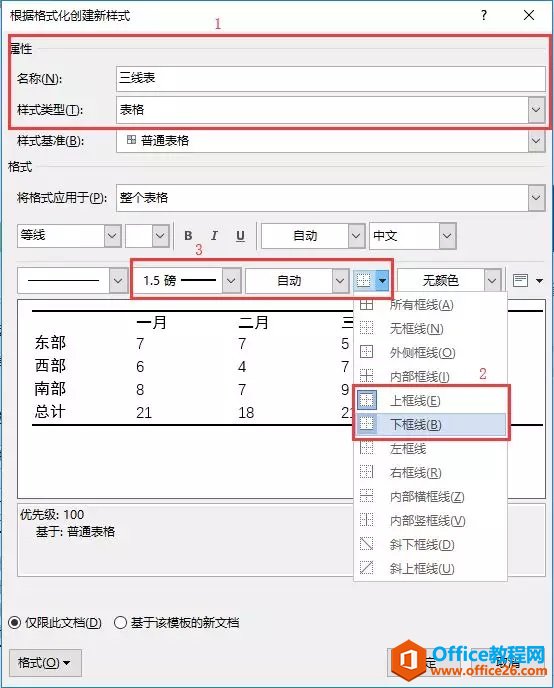Screen dimensions: 554x688
Task: Open border color dropdown showing 自动
Action: pos(340,280)
